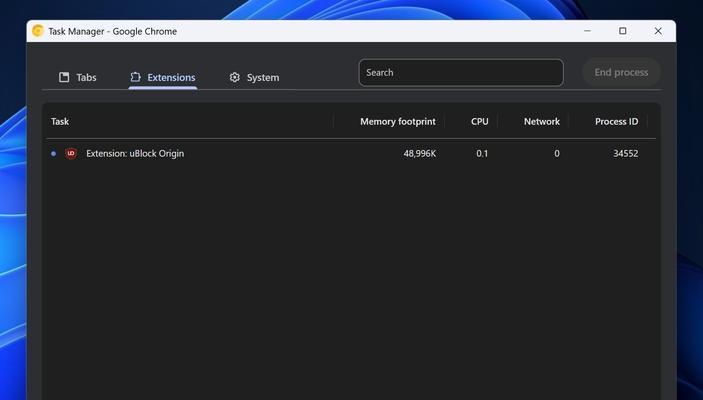
Task: Sort by the Process ID column
Action: (616, 122)
